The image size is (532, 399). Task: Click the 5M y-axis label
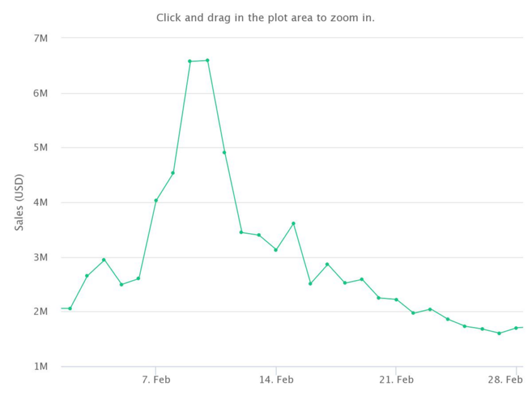[x=41, y=148]
